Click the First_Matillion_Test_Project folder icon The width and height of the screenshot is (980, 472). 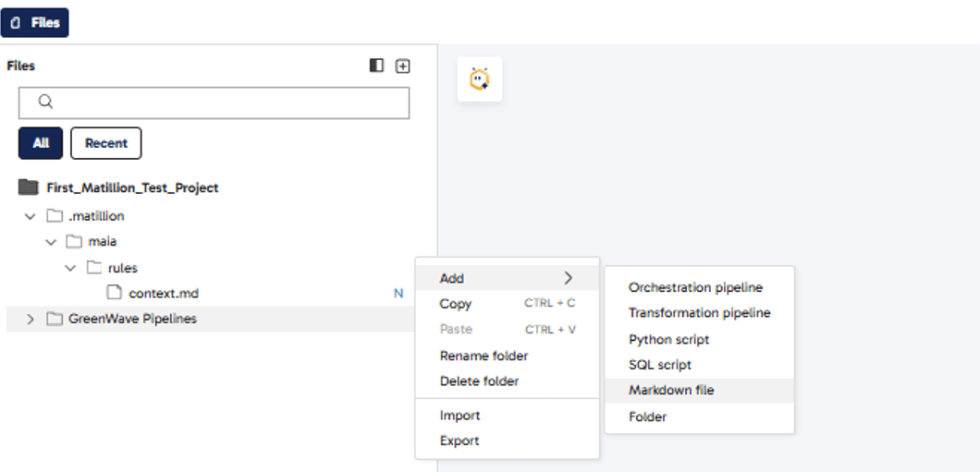28,187
